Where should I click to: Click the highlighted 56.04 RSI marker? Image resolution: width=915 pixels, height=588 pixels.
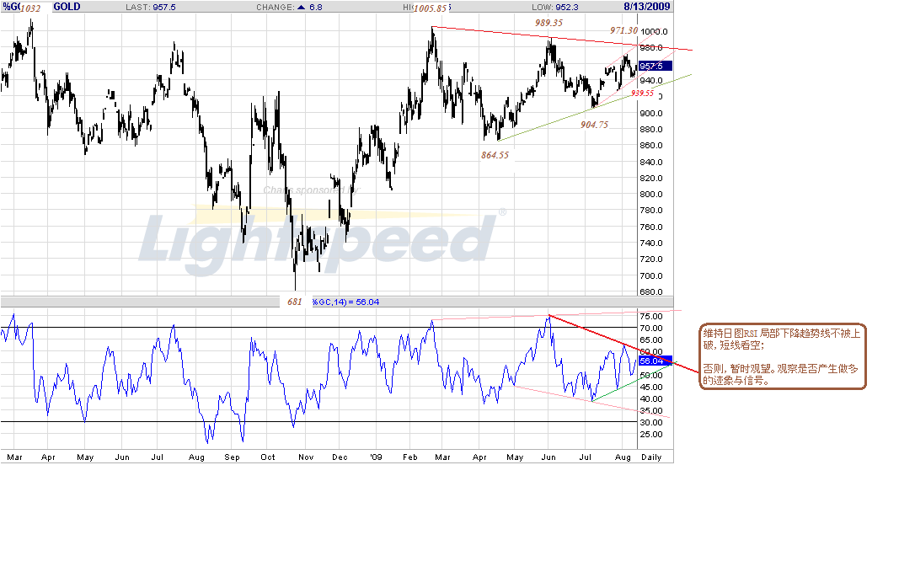[655, 361]
